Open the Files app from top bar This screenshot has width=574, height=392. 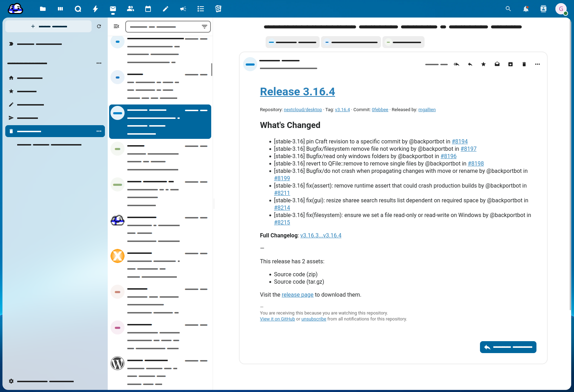point(43,9)
